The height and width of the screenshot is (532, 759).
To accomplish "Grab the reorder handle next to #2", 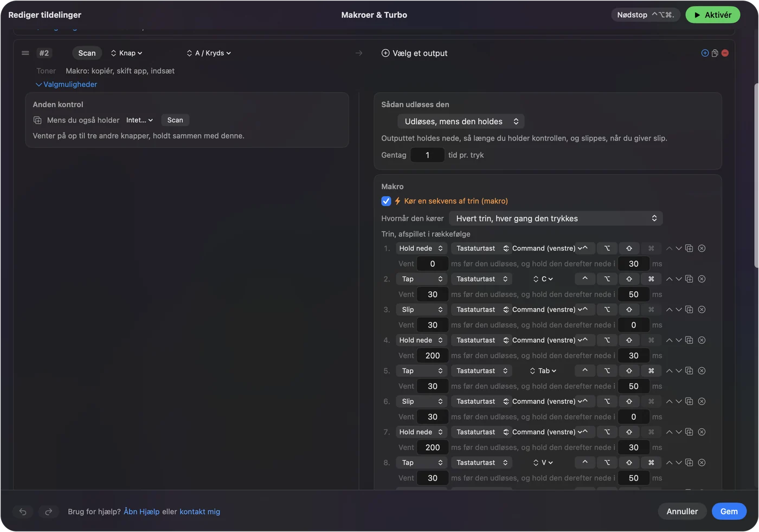I will click(x=25, y=53).
